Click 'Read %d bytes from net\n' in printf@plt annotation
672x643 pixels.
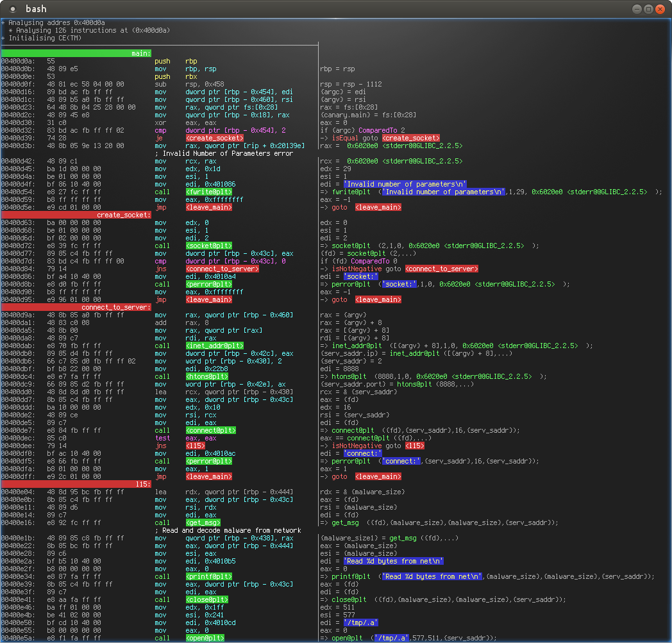432,576
